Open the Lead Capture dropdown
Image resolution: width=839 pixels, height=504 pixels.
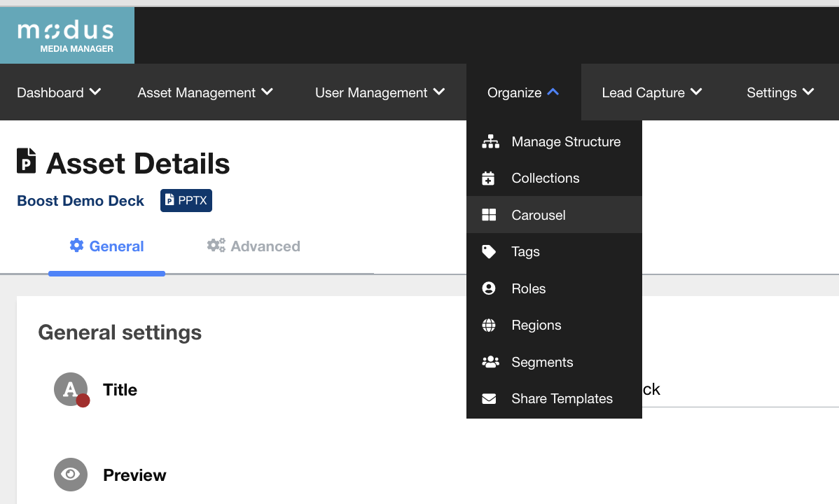pos(651,92)
